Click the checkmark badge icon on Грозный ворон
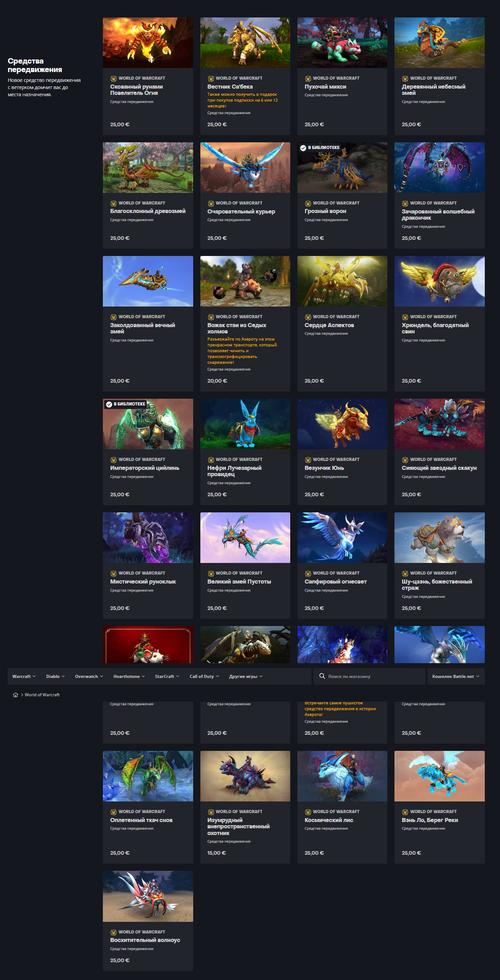 303,148
